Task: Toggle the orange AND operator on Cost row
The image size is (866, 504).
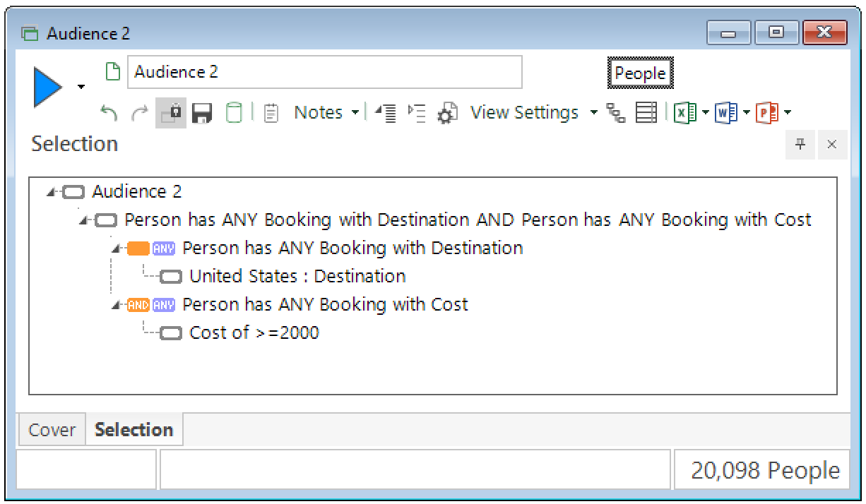Action: pos(138,305)
